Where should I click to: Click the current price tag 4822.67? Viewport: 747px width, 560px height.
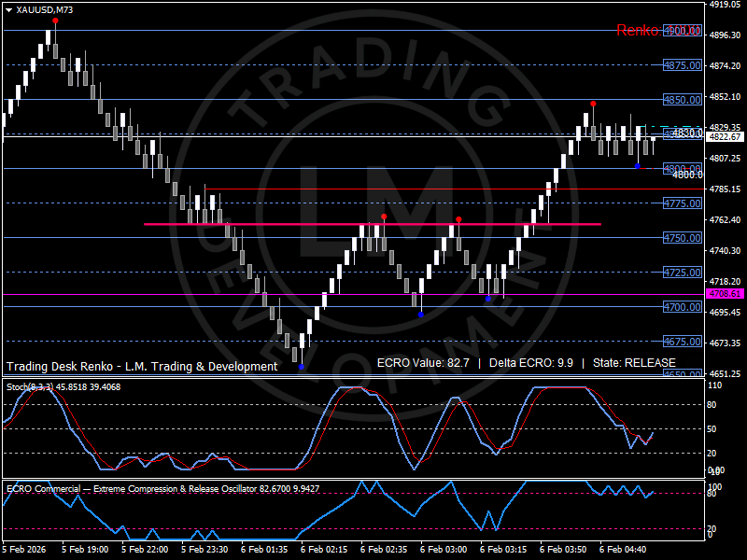725,136
